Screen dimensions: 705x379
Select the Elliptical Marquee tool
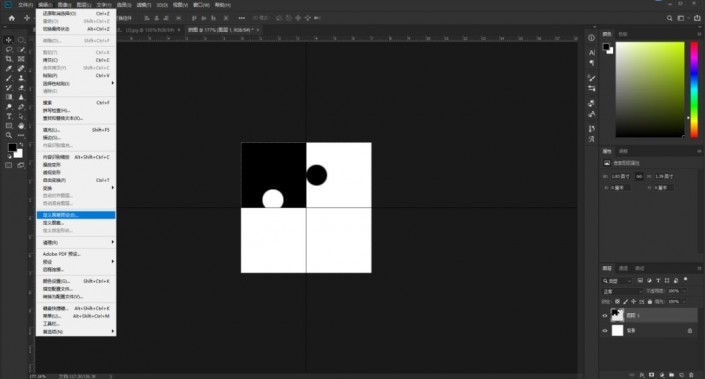(21, 40)
